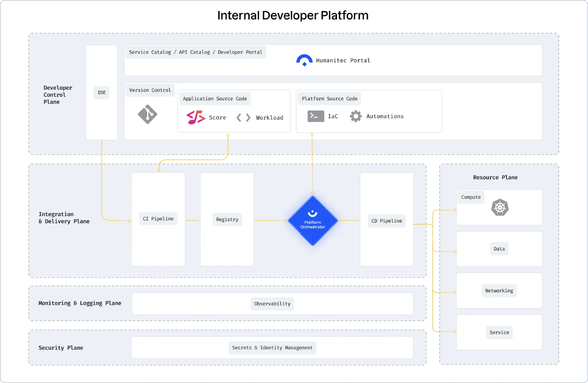Select the Data resource box
588x383 pixels.
pyautogui.click(x=499, y=249)
